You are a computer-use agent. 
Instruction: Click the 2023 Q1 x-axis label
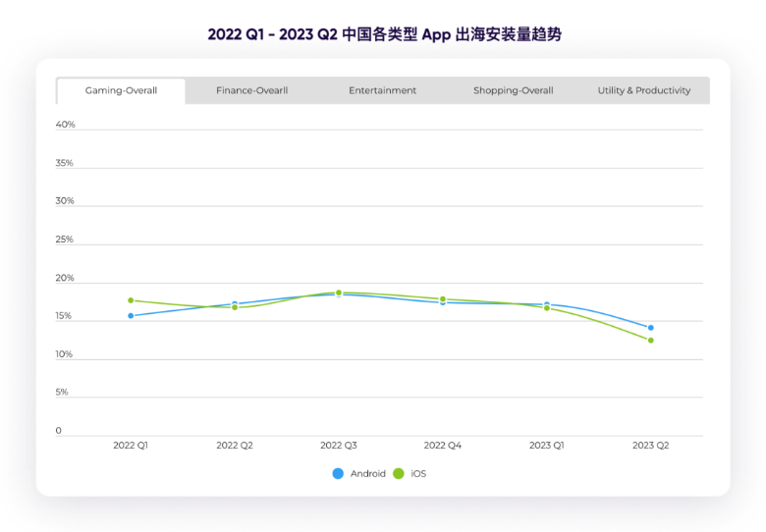pos(546,446)
